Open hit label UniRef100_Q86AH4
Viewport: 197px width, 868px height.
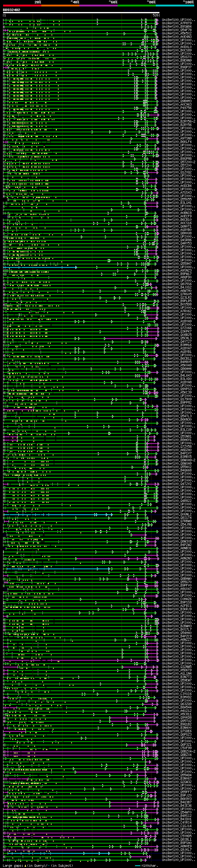pyautogui.click(x=177, y=369)
